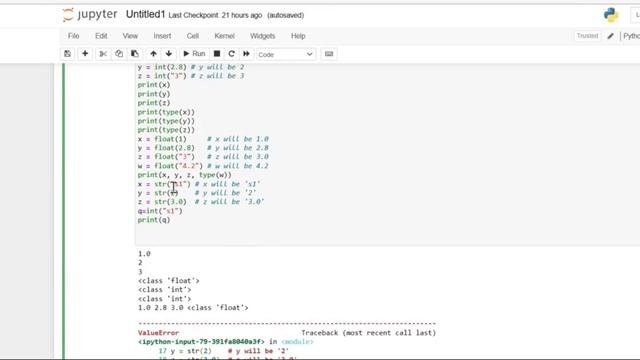Click the z = int("3") code line
The width and height of the screenshot is (640, 360).
162,76
